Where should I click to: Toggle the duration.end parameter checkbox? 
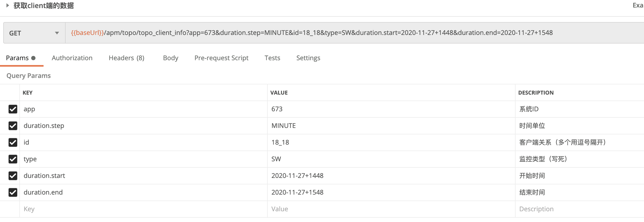point(13,192)
